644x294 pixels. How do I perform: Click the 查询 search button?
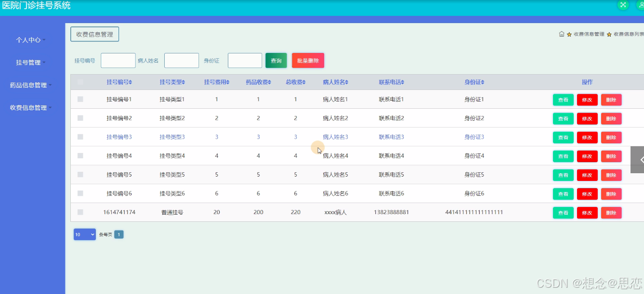276,61
